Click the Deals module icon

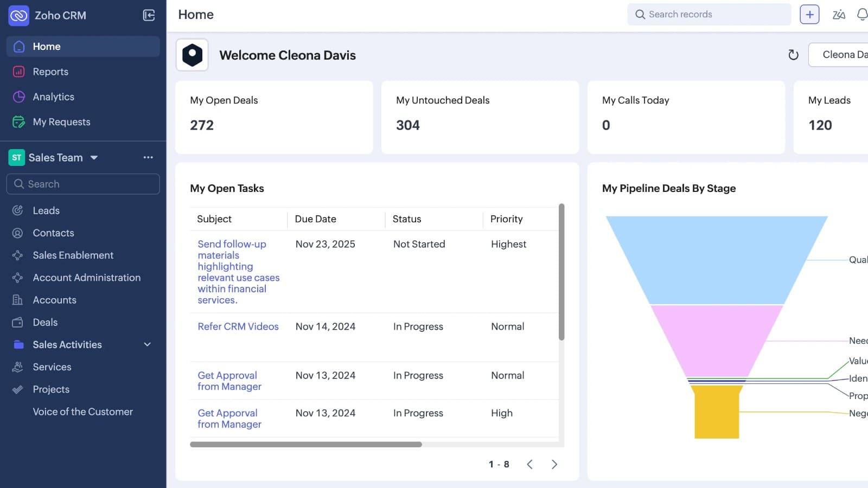18,322
